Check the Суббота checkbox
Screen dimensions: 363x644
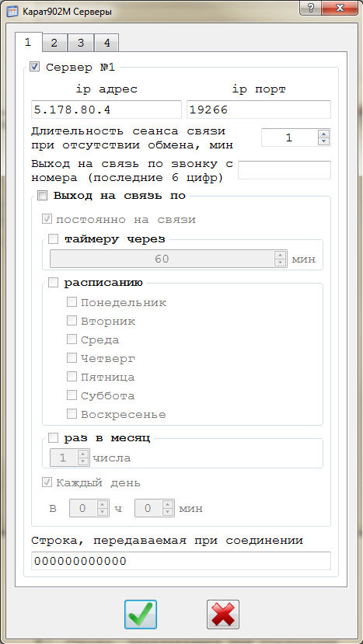[x=72, y=395]
